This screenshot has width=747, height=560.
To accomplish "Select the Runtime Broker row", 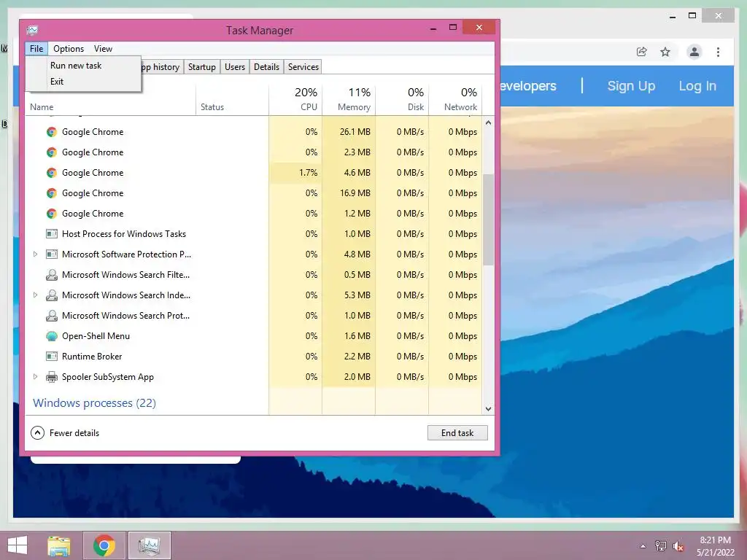I will click(x=254, y=357).
